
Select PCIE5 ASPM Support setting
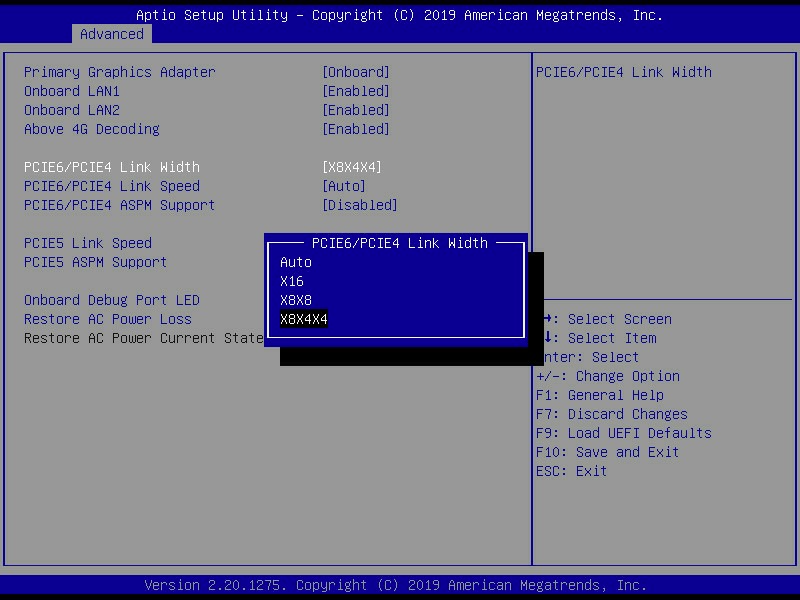[x=96, y=262]
